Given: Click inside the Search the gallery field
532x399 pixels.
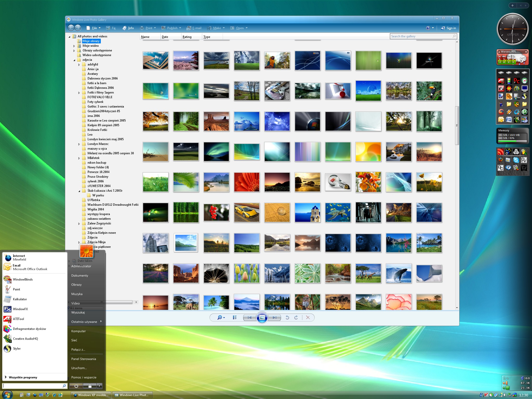Looking at the screenshot, I should (421, 36).
